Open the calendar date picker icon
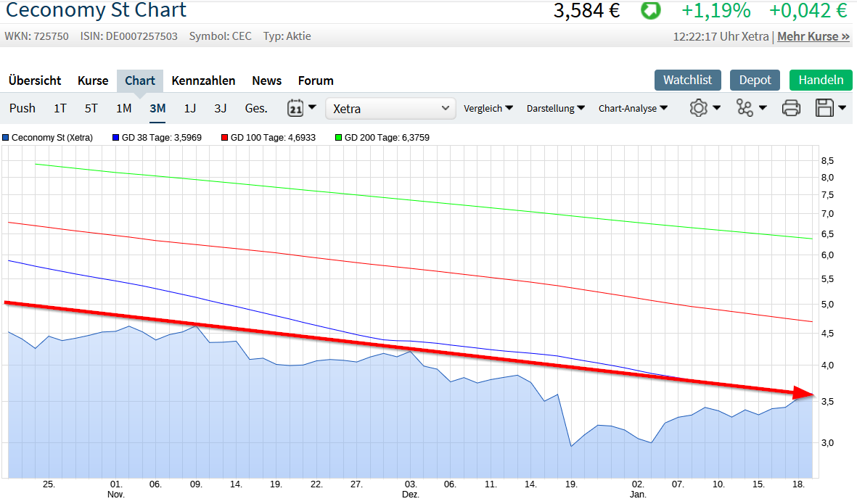Viewport: 857px width, 504px height. click(x=295, y=108)
